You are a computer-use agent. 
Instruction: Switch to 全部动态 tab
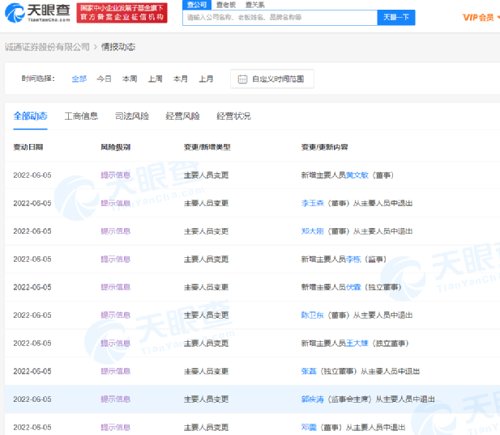(30, 116)
